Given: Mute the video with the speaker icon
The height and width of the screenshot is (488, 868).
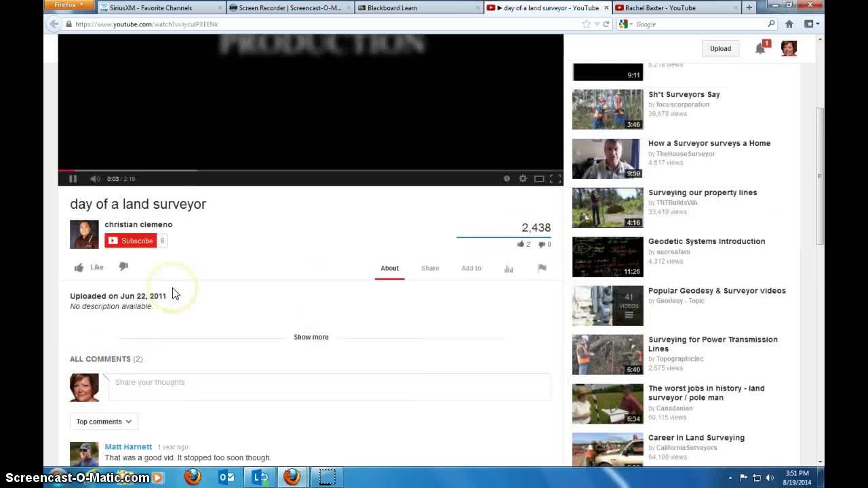Looking at the screenshot, I should 95,179.
